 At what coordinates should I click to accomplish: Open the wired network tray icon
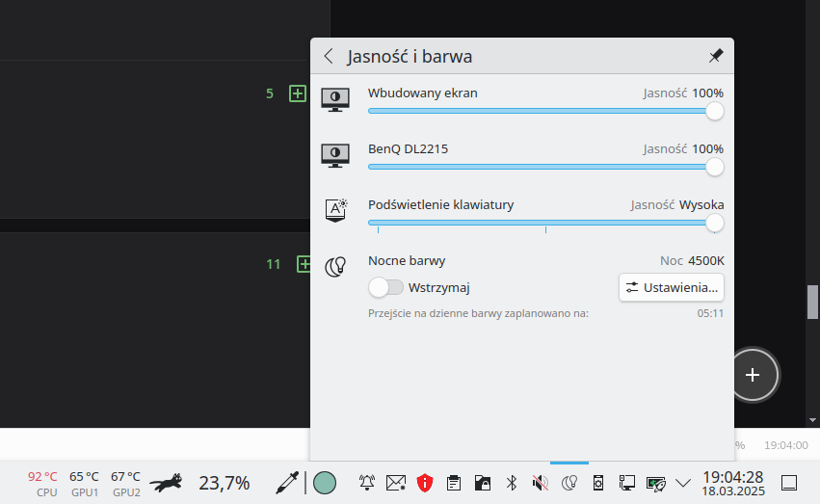[x=626, y=483]
